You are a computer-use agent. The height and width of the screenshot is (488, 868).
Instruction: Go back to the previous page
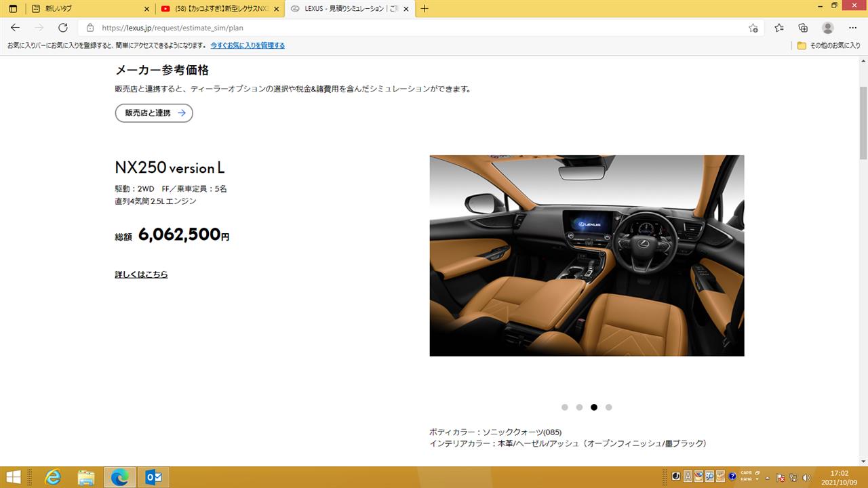pyautogui.click(x=16, y=28)
